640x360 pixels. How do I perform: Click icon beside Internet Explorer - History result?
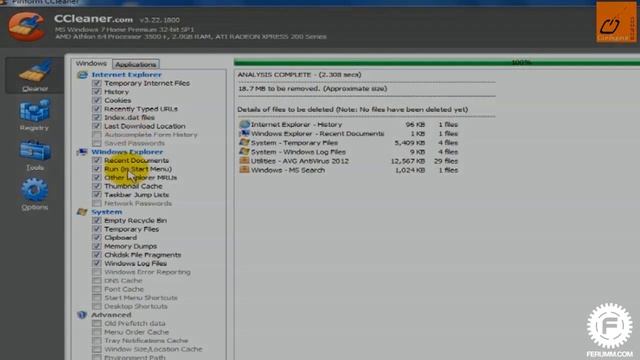(x=244, y=124)
